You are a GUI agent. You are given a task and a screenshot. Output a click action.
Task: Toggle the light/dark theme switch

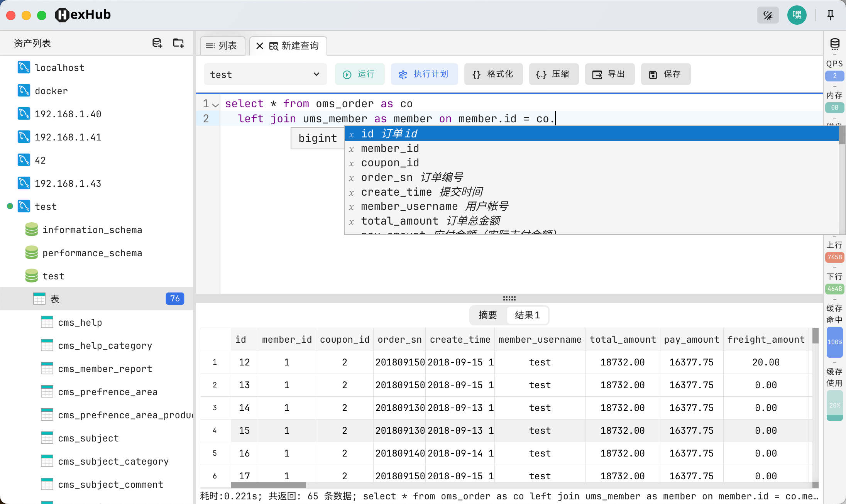pyautogui.click(x=768, y=15)
